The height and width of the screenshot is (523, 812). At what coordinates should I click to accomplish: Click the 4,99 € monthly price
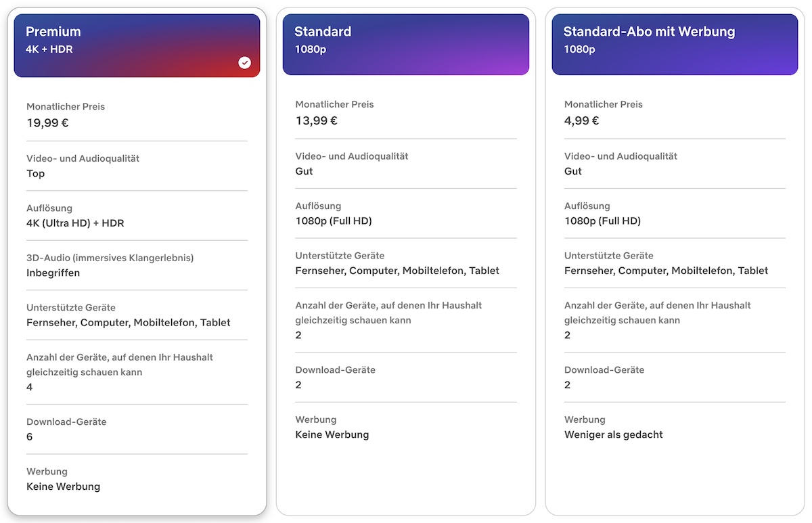point(582,120)
